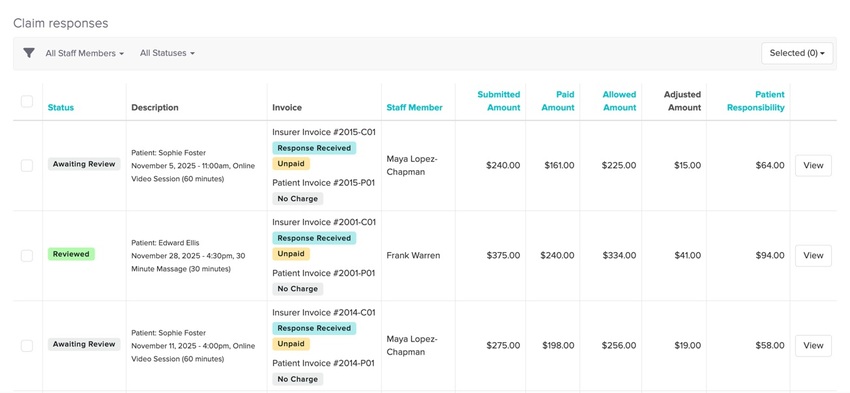Click Maya Lopez-Chapman in the #2014-C01 row
Screen dimensions: 850x393
click(412, 345)
